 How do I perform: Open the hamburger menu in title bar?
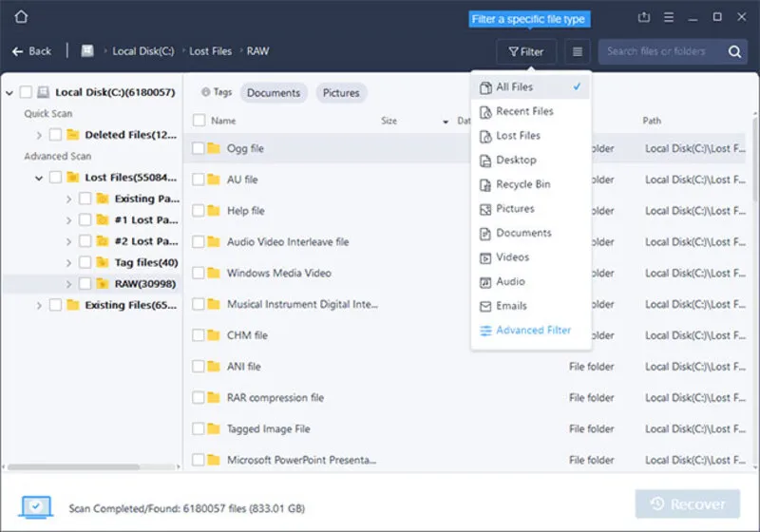(669, 17)
